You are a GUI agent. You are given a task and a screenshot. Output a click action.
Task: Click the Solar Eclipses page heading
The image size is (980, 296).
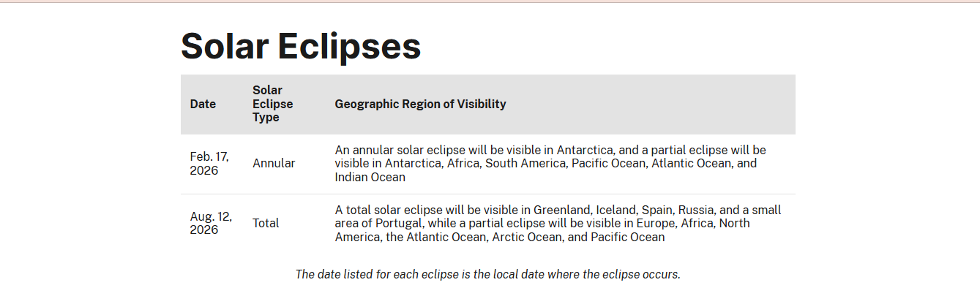[301, 46]
